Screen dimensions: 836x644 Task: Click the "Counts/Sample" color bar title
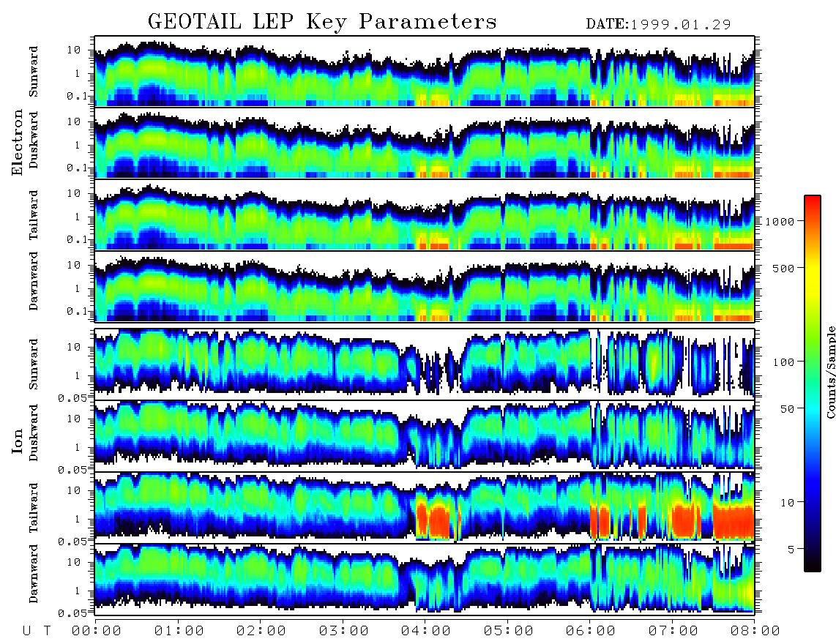click(x=830, y=372)
